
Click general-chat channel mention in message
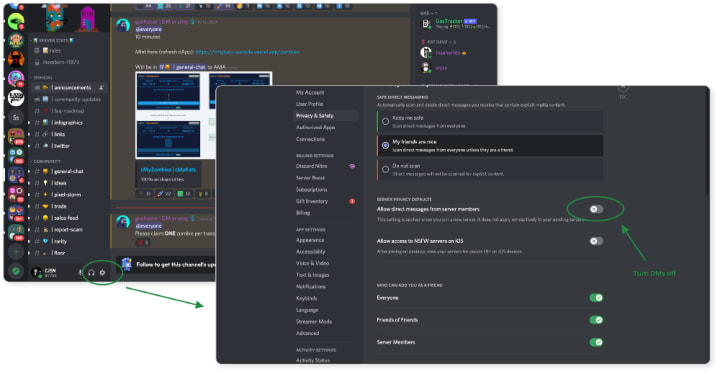183,67
